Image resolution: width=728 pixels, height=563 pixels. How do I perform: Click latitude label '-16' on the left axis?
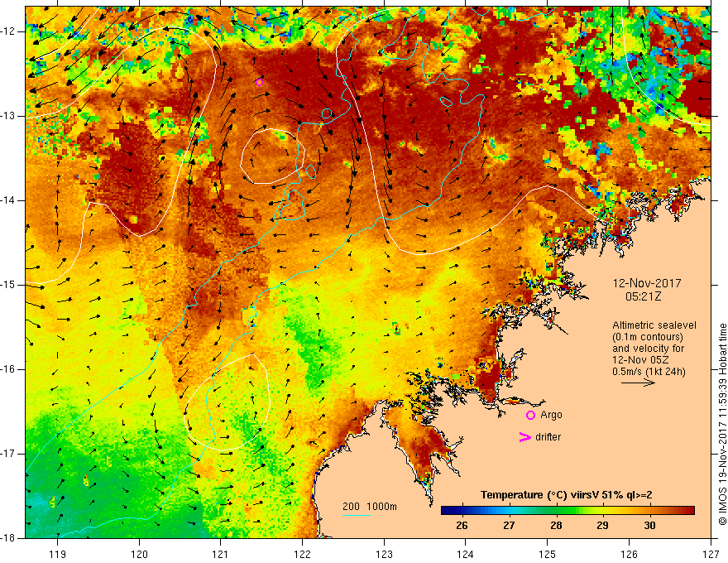[8, 369]
